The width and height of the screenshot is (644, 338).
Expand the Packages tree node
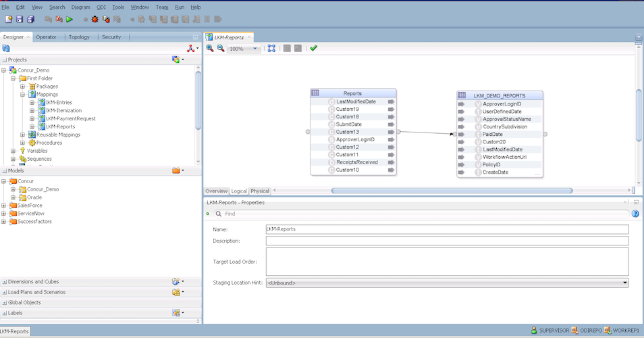pos(22,87)
